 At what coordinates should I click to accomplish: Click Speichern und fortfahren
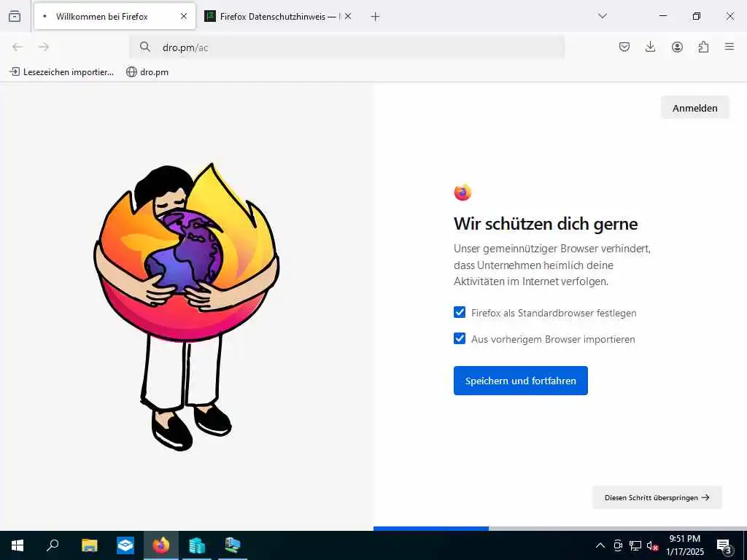pyautogui.click(x=521, y=381)
